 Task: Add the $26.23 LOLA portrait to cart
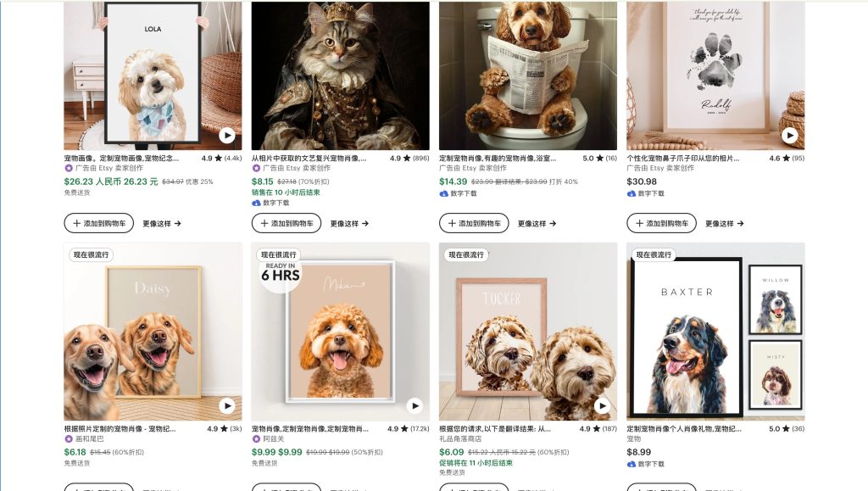tap(98, 224)
